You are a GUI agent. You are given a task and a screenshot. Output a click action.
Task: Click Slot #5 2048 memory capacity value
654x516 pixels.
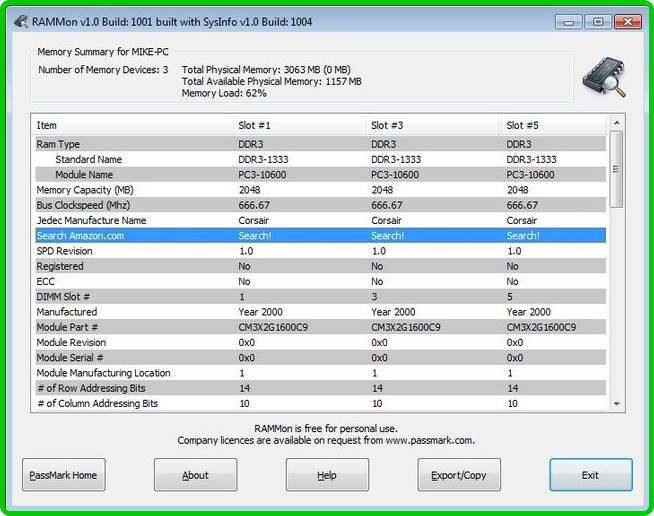pyautogui.click(x=517, y=190)
